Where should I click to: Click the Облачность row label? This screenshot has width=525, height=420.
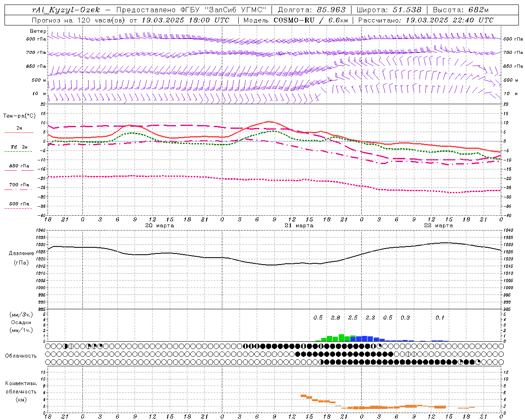point(21,356)
